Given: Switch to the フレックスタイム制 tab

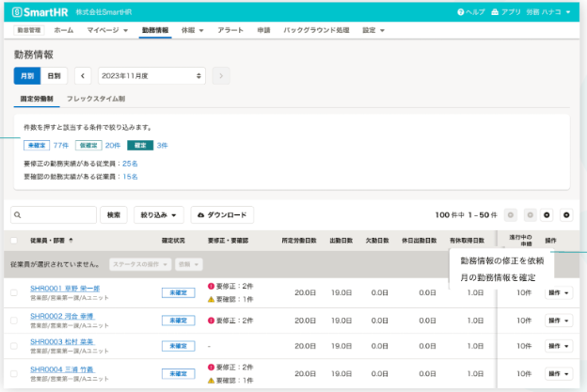Looking at the screenshot, I should pyautogui.click(x=96, y=99).
